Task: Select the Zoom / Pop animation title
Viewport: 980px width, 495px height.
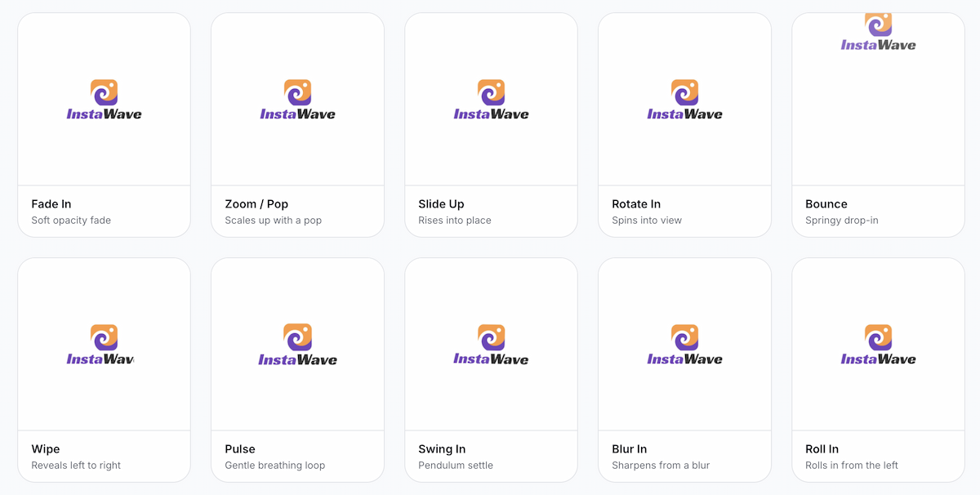Action: (256, 204)
